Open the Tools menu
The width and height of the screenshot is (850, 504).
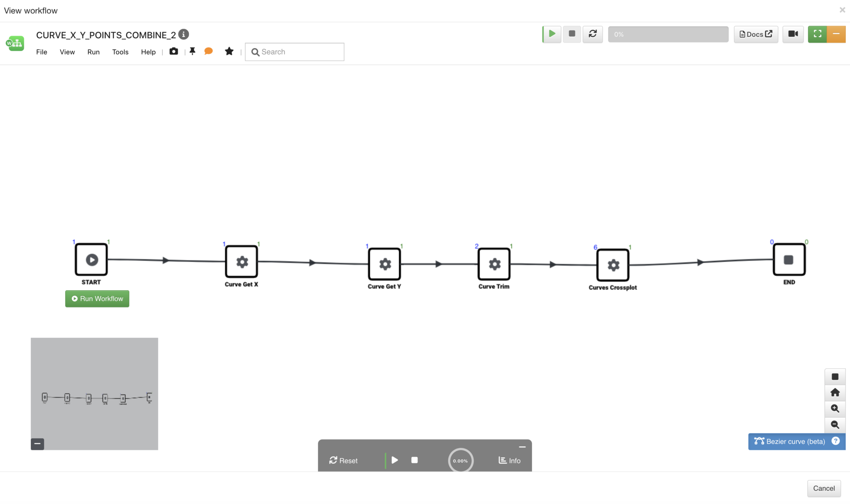click(120, 52)
